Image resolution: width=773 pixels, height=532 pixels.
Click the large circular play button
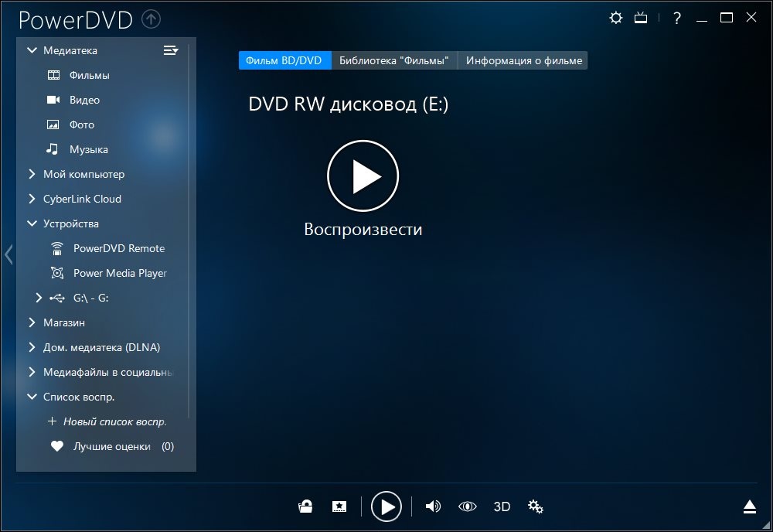[x=363, y=176]
